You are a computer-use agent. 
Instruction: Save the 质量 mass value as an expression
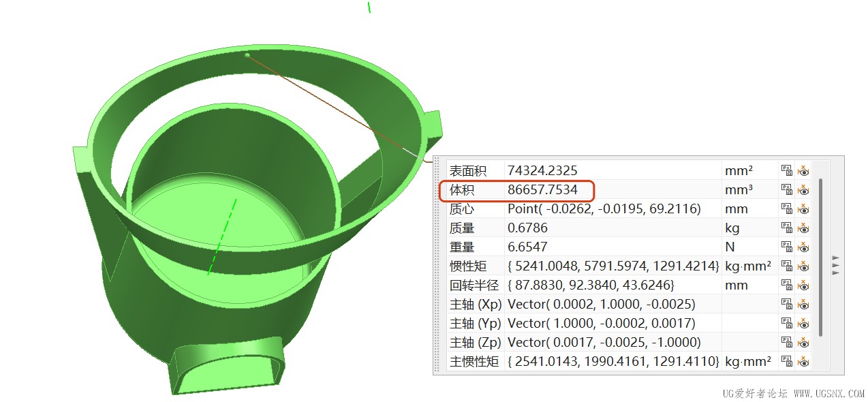coord(786,228)
